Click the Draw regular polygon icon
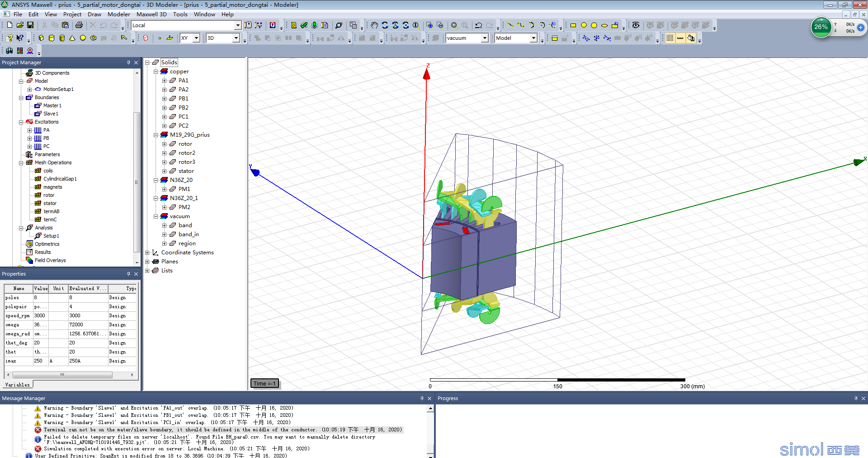 pyautogui.click(x=594, y=25)
